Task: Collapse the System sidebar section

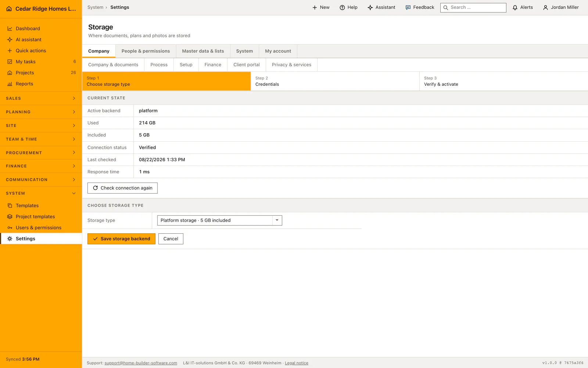Action: pos(41,193)
